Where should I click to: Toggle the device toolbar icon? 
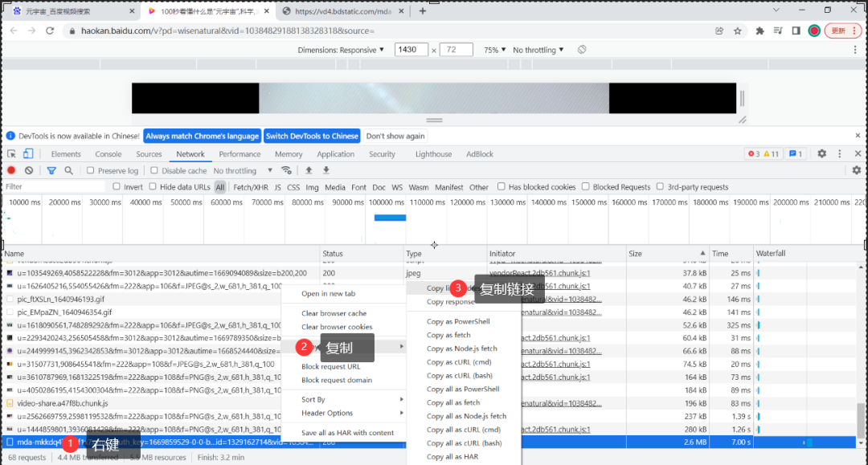[28, 154]
